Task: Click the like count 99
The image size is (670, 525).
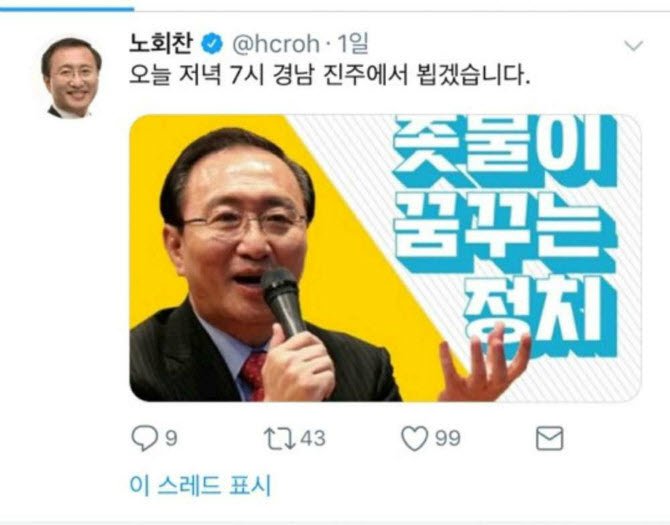Action: pyautogui.click(x=447, y=438)
